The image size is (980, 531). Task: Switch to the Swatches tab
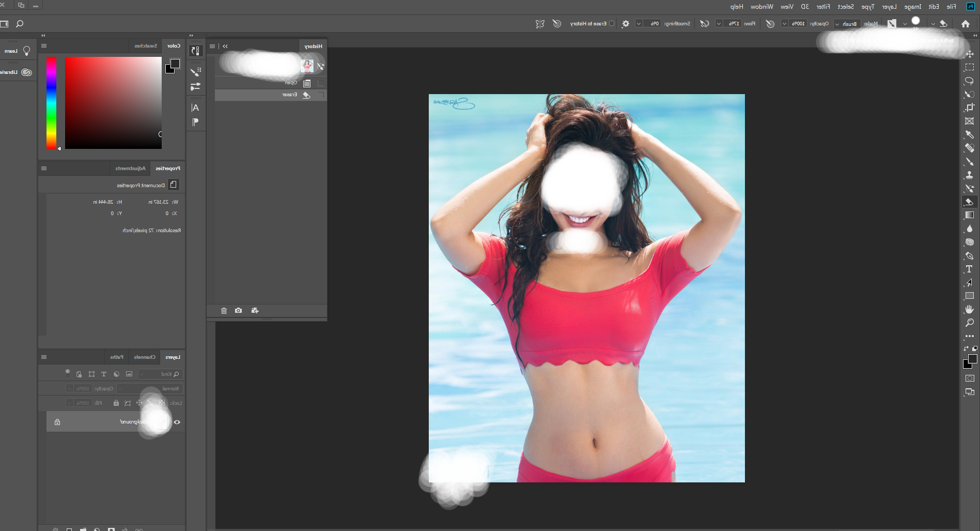click(x=146, y=46)
